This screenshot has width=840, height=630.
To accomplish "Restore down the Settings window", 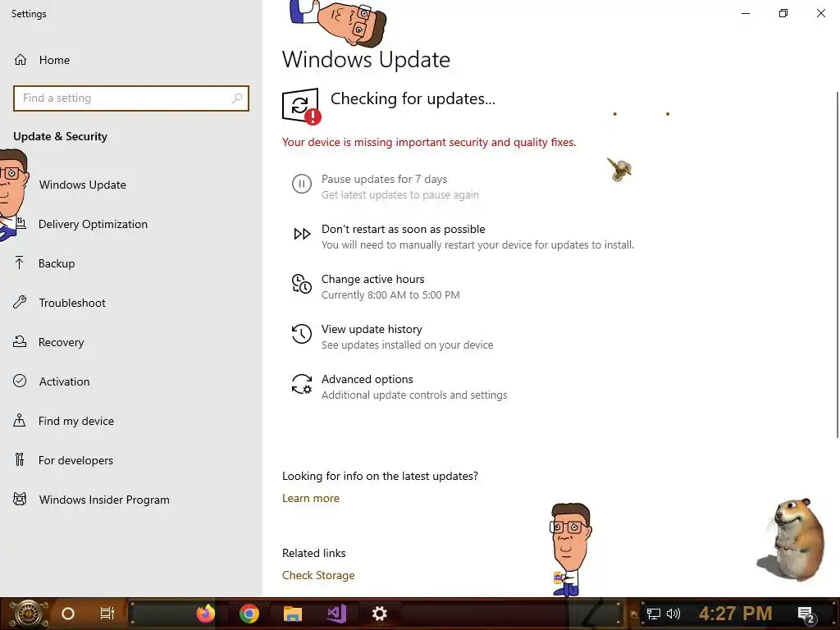I will pos(783,13).
